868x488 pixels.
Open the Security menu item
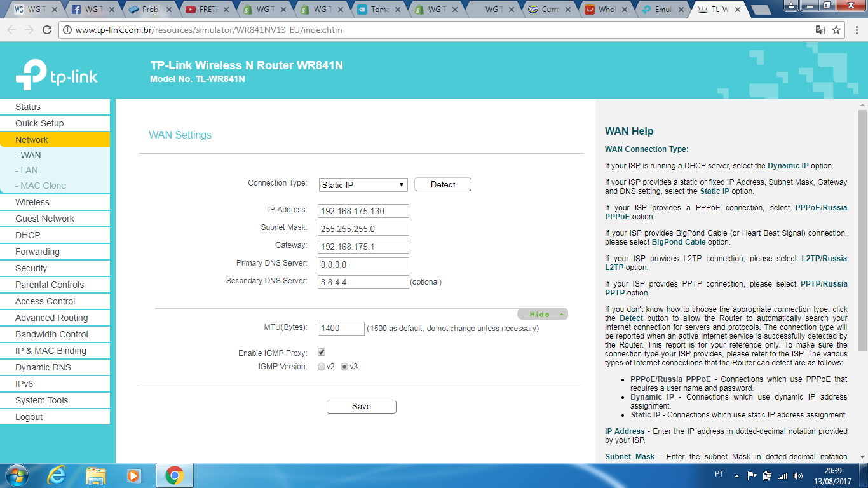55,268
